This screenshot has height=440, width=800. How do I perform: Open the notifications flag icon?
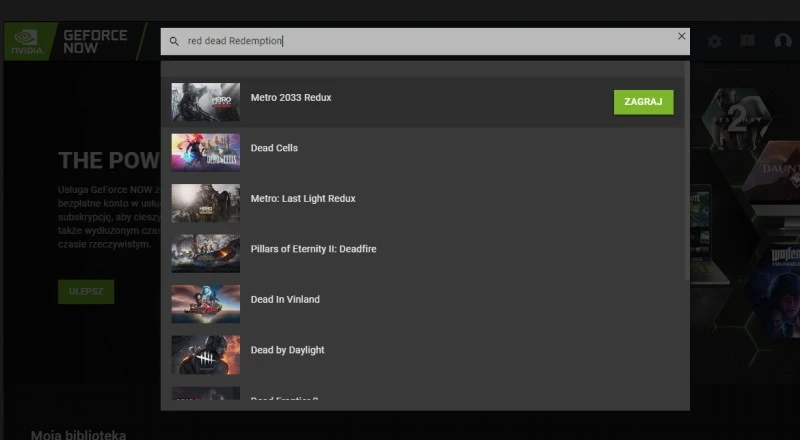coord(747,41)
